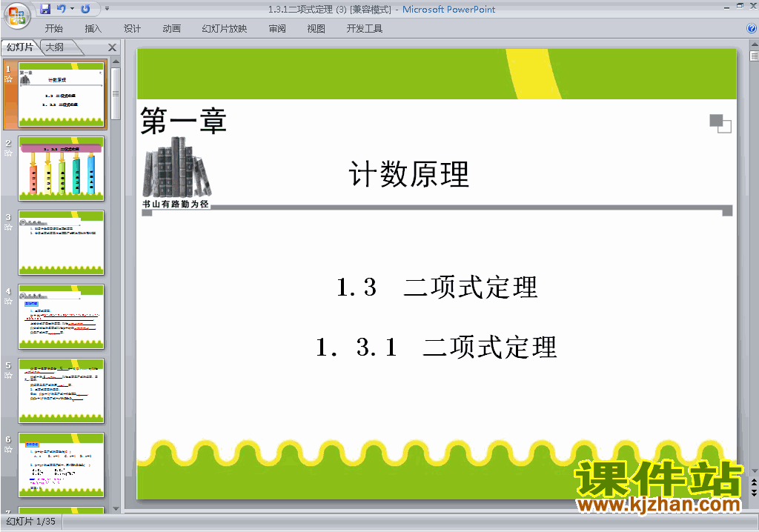Go to previous slide with double-up arrows
The image size is (759, 532).
point(754,484)
